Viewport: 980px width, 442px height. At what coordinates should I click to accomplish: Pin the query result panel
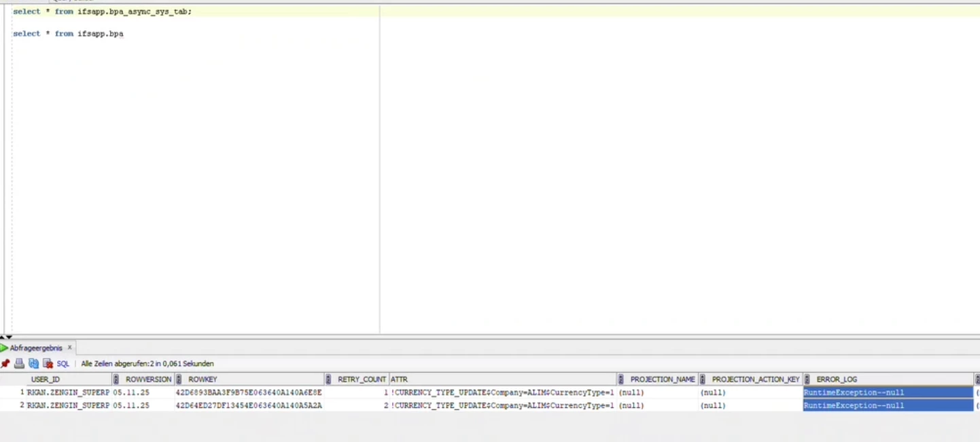pyautogui.click(x=5, y=363)
